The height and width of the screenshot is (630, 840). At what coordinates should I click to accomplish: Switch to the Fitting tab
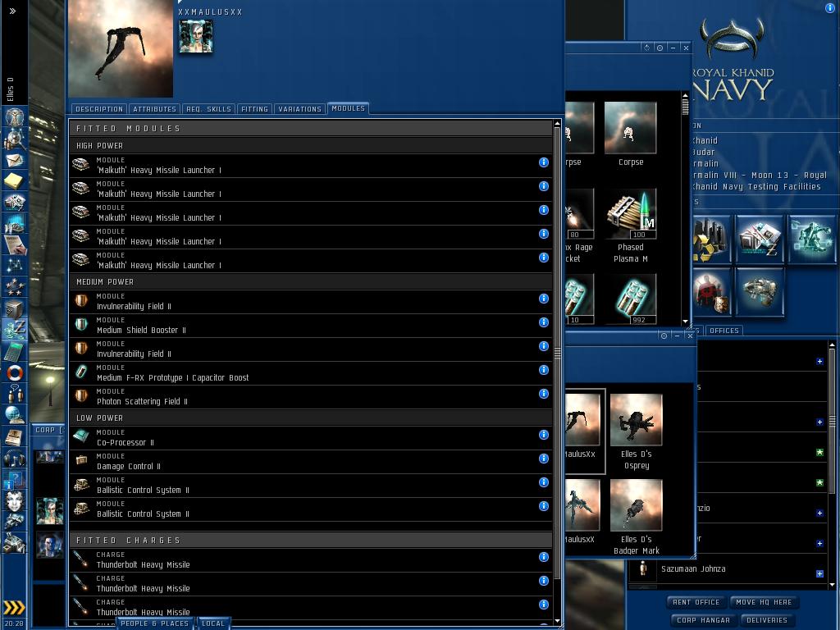tap(254, 109)
